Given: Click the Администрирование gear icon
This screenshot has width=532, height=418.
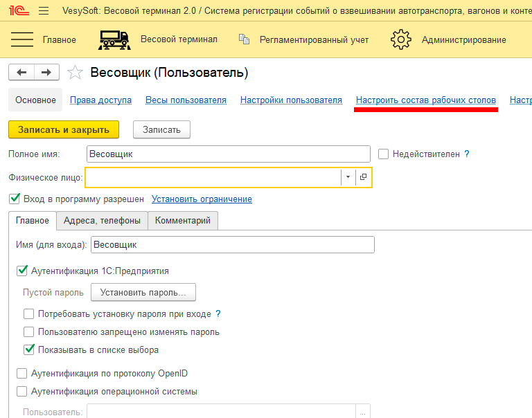Looking at the screenshot, I should tap(401, 39).
